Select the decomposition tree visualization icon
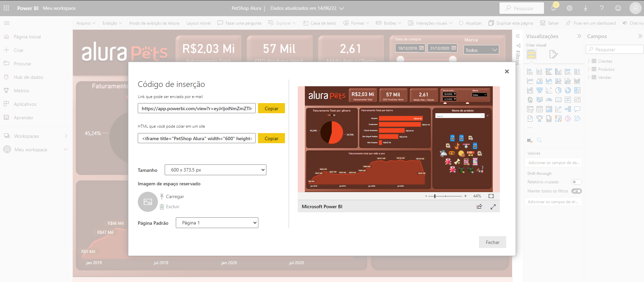The image size is (644, 282). point(568,109)
